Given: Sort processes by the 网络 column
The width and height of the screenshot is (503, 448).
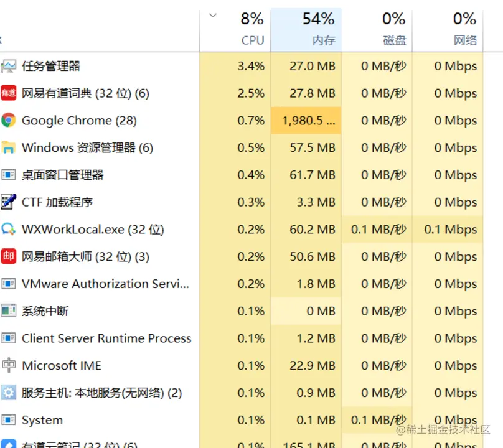Looking at the screenshot, I should pyautogui.click(x=448, y=30).
